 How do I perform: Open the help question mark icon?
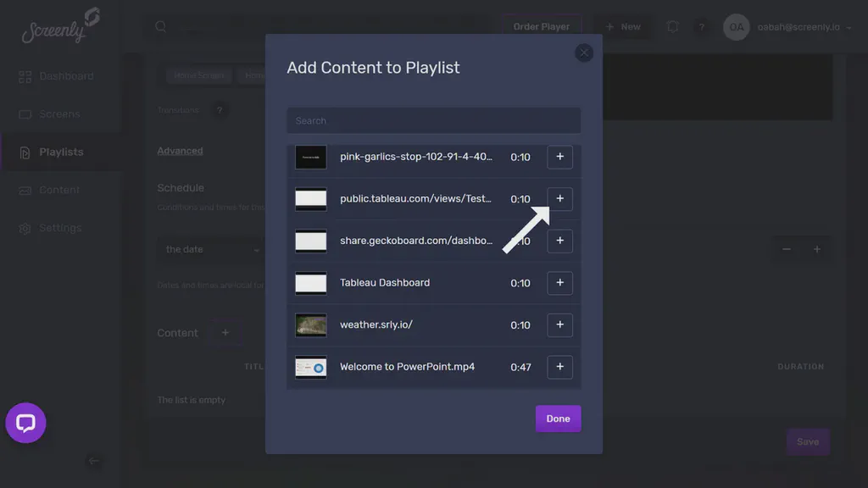(702, 26)
